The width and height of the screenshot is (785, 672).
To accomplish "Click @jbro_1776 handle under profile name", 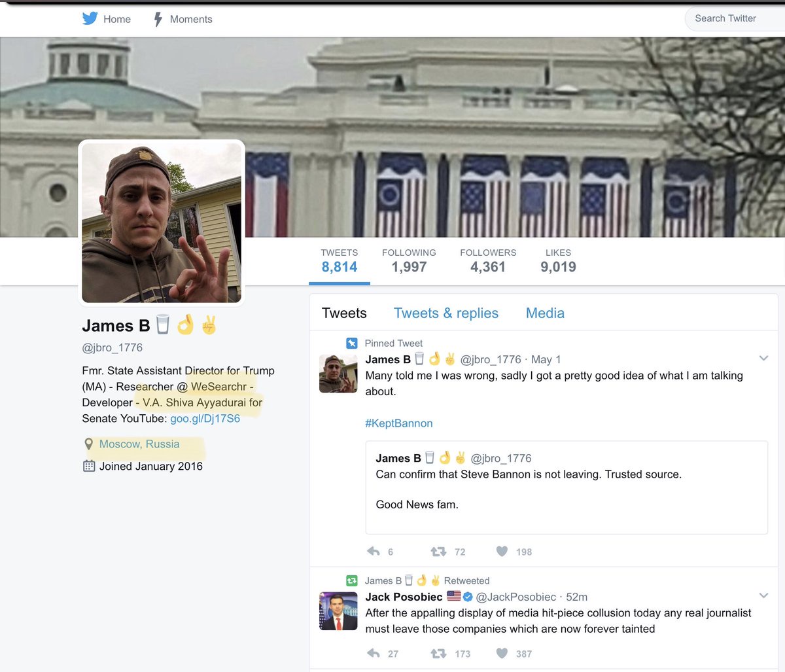I will [113, 347].
